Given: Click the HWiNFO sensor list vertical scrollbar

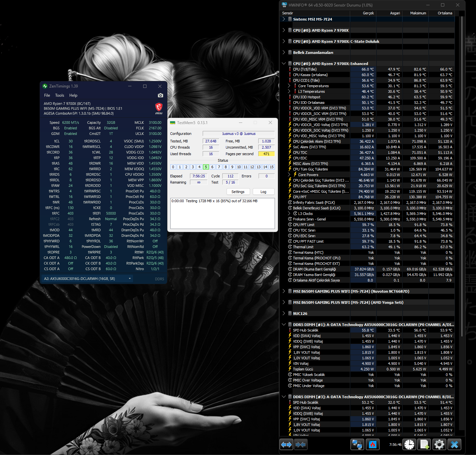Looking at the screenshot, I should coord(462,176).
